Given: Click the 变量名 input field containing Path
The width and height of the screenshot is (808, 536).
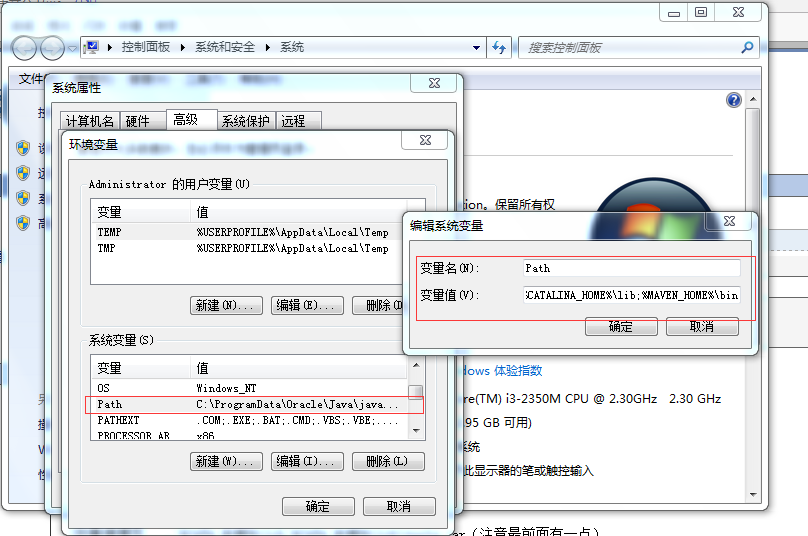Looking at the screenshot, I should pos(632,268).
